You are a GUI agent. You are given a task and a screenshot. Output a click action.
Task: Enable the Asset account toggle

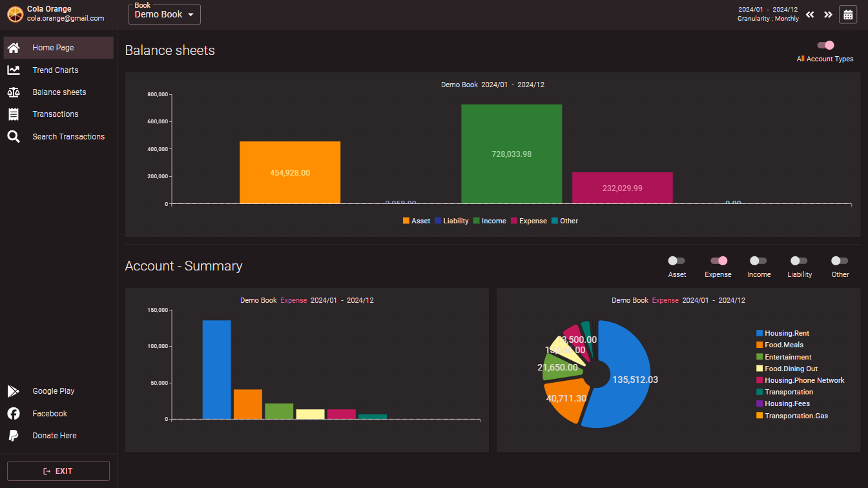click(677, 261)
